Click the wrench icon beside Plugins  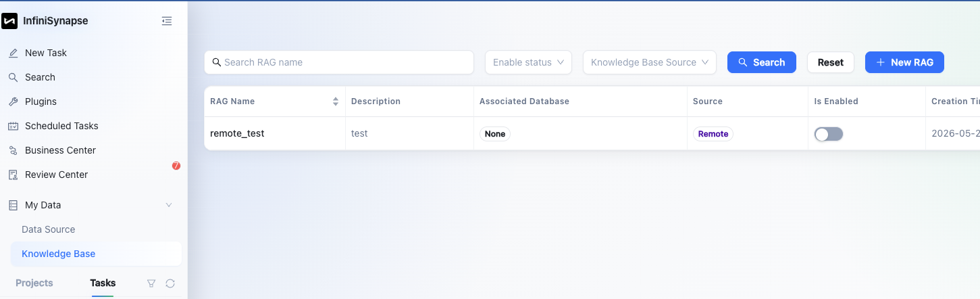pyautogui.click(x=13, y=101)
